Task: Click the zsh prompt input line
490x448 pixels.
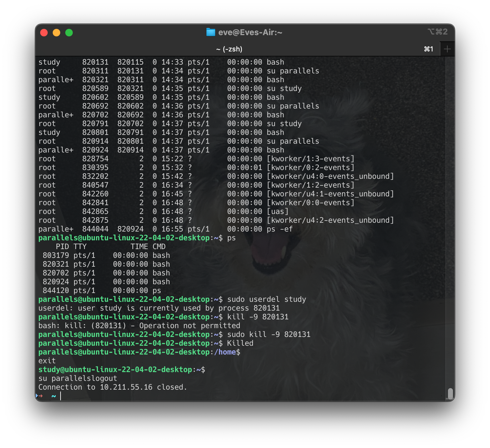Action: coord(240,396)
